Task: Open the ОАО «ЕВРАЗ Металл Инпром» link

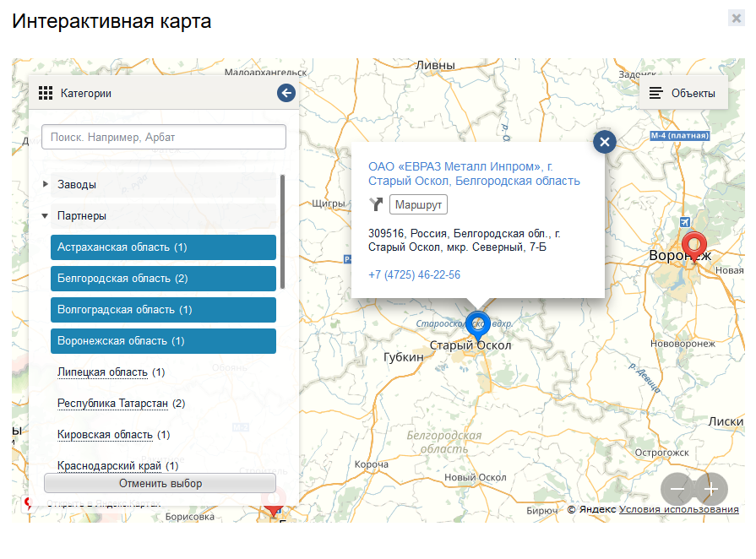Action: coord(474,173)
